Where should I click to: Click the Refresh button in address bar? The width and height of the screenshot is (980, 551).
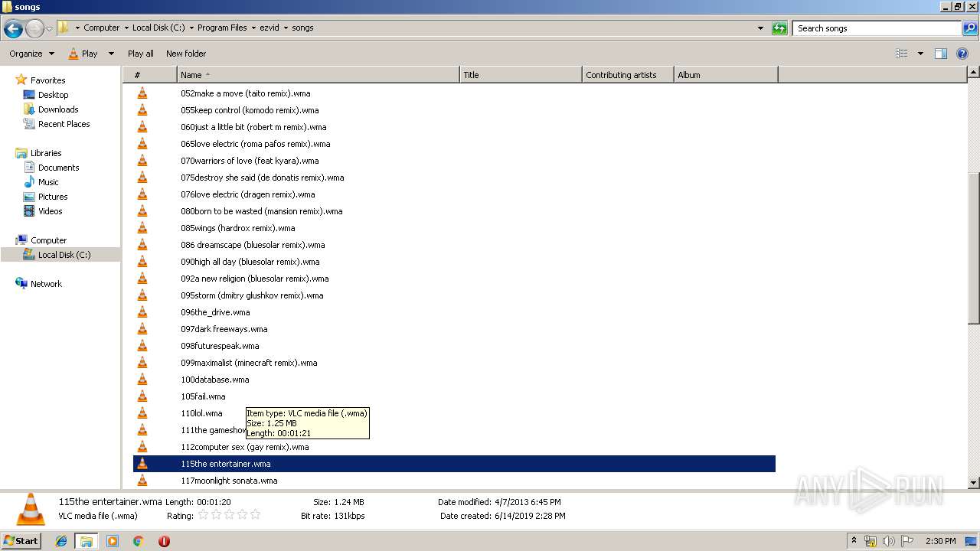779,28
